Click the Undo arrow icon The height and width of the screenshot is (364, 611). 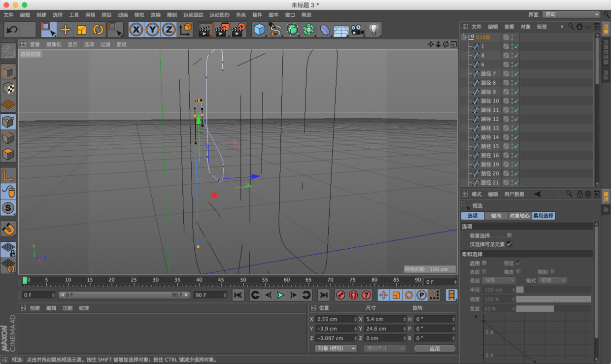(12, 30)
